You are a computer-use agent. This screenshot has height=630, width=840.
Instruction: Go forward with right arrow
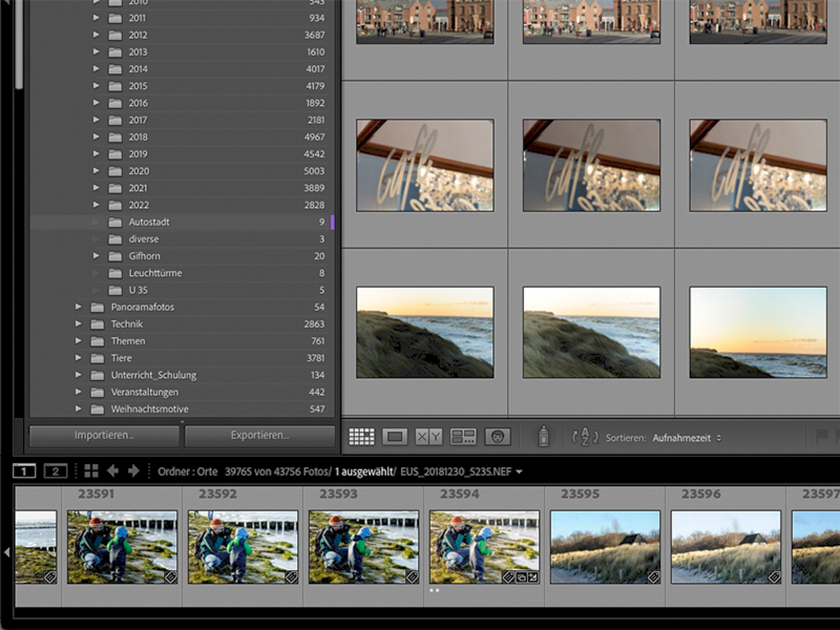134,471
